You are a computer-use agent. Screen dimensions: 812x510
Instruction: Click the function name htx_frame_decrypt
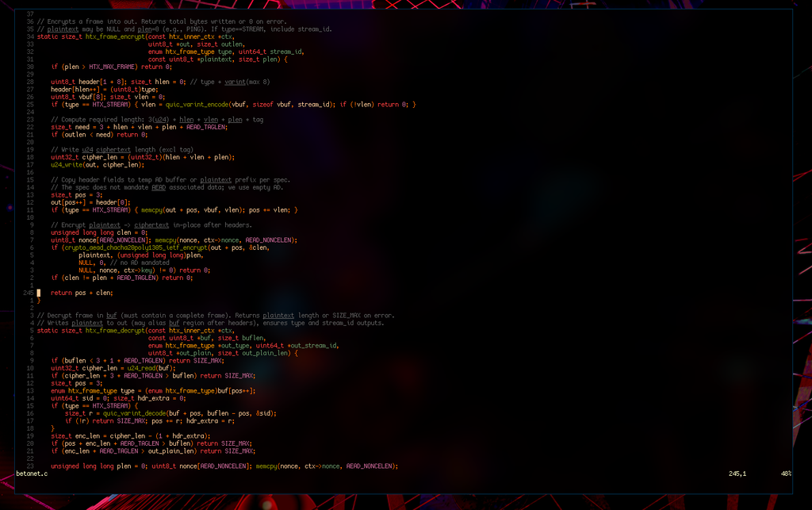[115, 330]
